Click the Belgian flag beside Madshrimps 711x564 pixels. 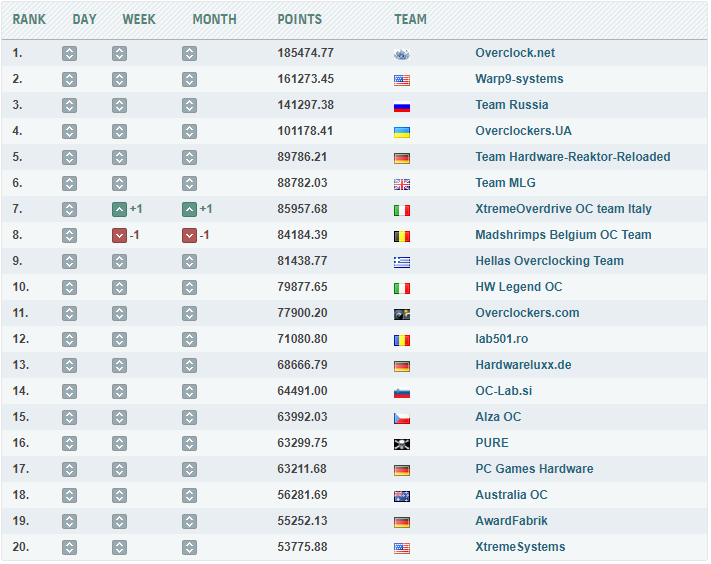click(x=402, y=236)
